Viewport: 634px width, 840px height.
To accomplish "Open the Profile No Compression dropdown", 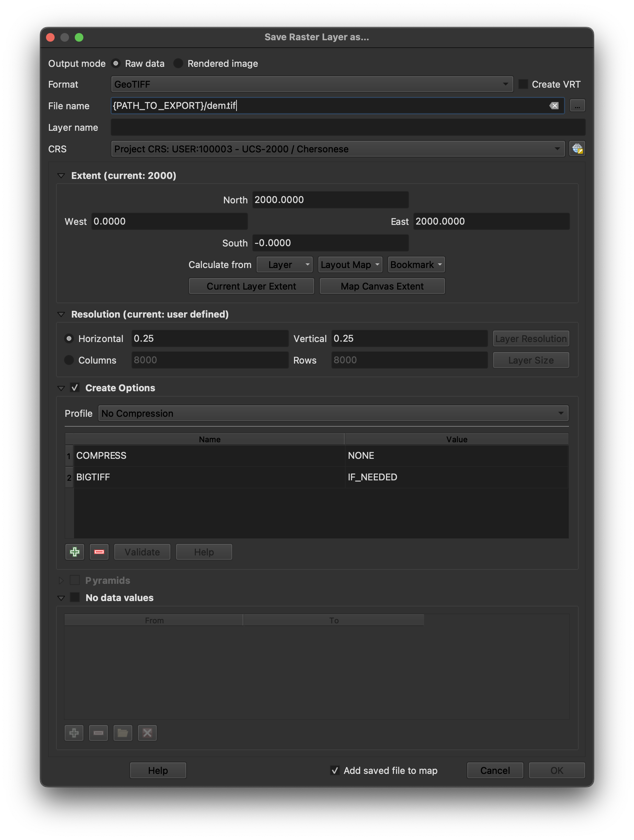I will (x=333, y=413).
